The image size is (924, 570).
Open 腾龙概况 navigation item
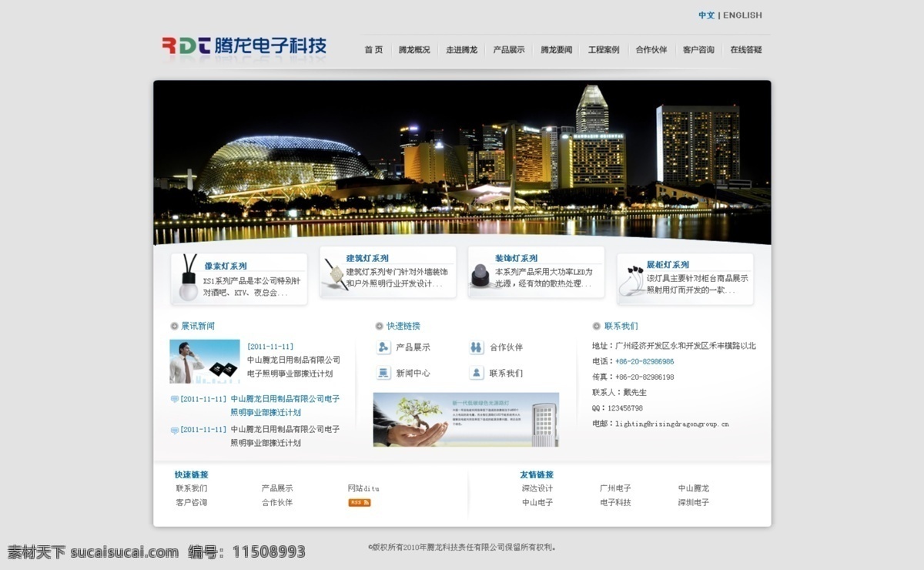tap(414, 49)
